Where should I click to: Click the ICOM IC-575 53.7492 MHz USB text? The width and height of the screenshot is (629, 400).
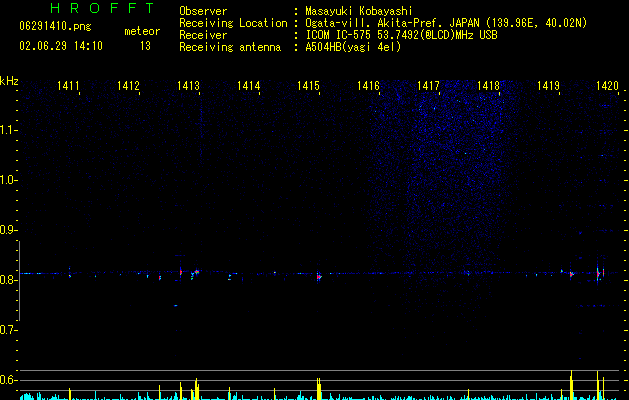tap(402, 35)
